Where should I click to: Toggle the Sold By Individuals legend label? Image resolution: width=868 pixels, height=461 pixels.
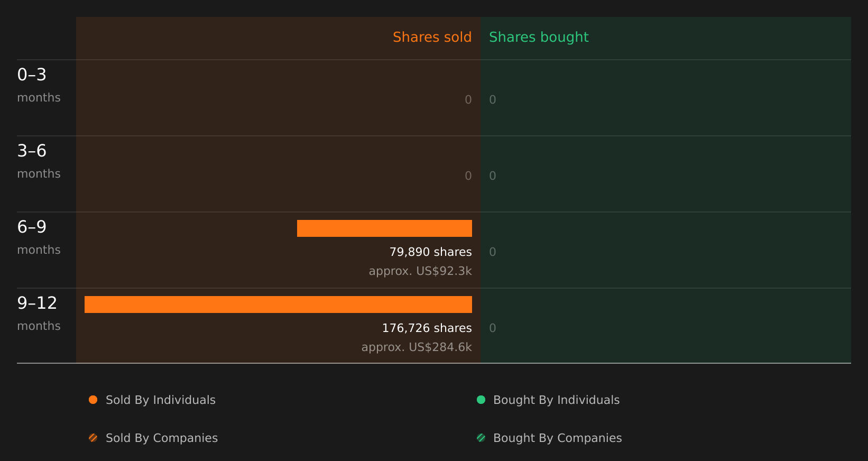161,400
